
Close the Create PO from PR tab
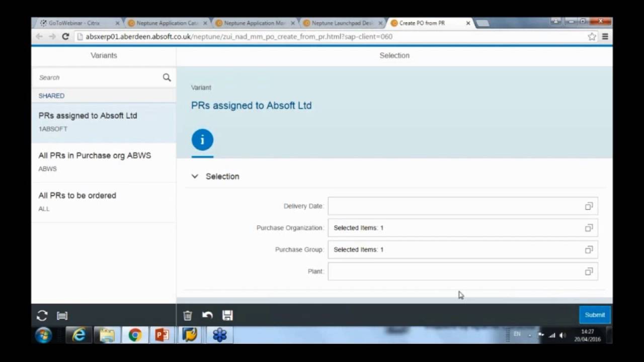pyautogui.click(x=468, y=23)
